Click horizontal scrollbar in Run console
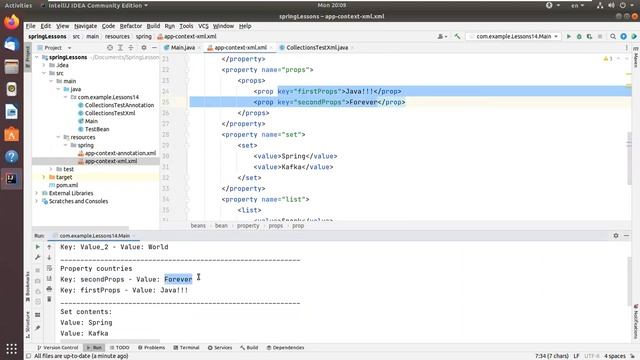Image resolution: width=640 pixels, height=360 pixels. (110, 341)
